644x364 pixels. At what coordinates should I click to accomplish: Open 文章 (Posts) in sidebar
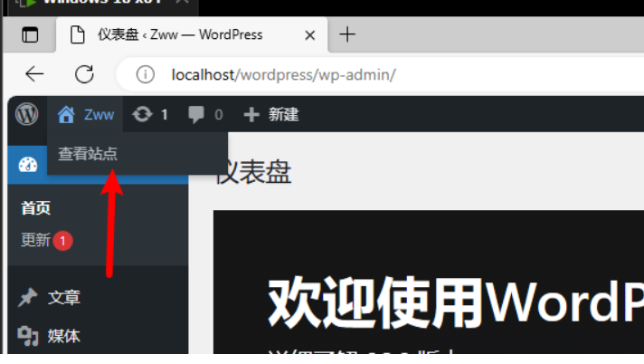pos(63,297)
